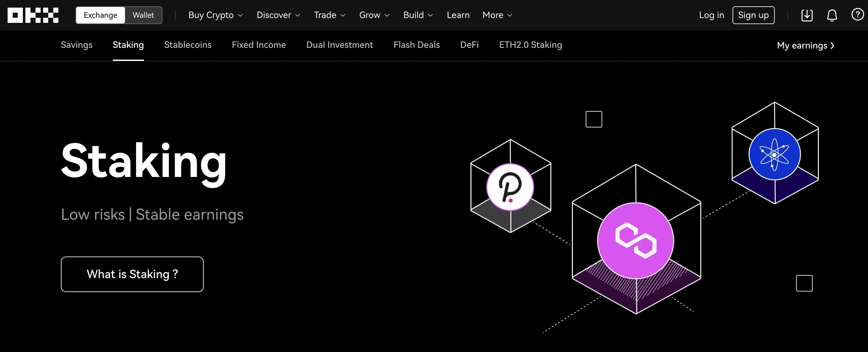
Task: Go to the Learn page
Action: tap(458, 15)
